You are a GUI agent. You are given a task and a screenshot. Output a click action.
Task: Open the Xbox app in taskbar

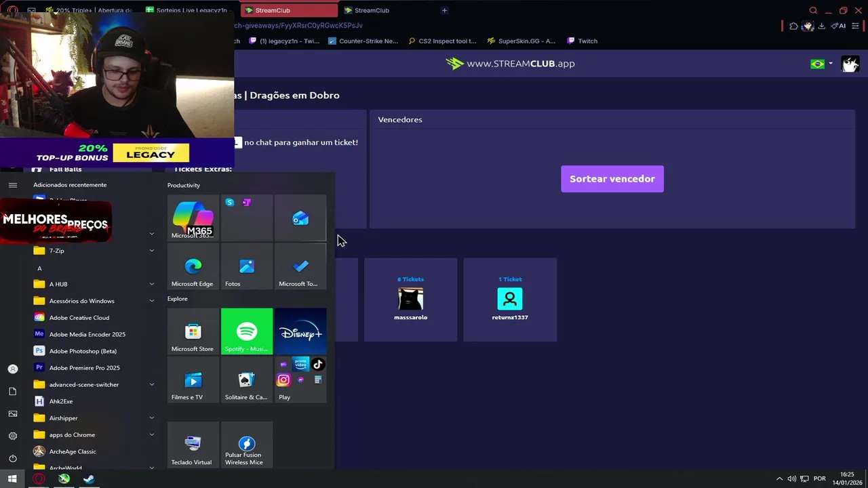tap(64, 479)
